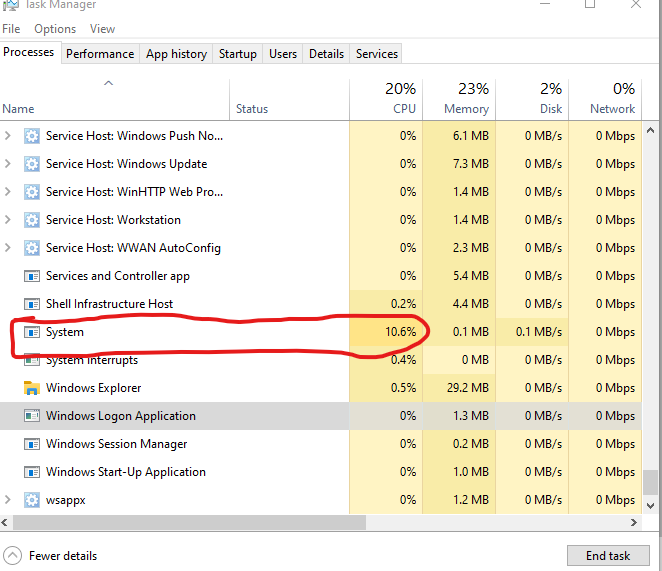Click the End task button
Screen dimensions: 662x571
tap(608, 556)
